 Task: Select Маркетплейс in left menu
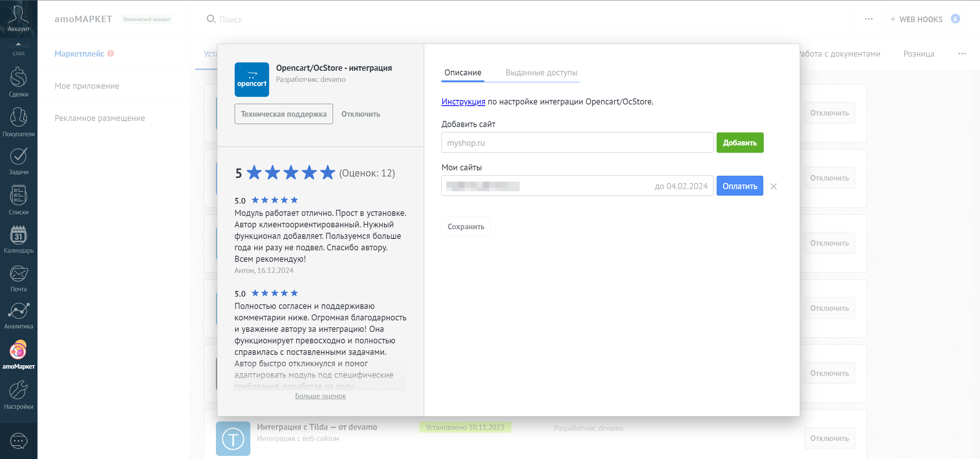[x=79, y=54]
